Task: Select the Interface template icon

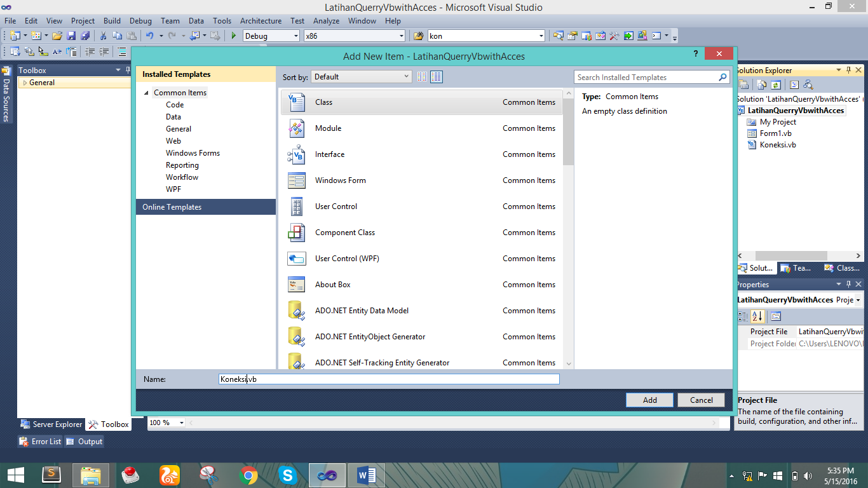Action: (x=296, y=154)
